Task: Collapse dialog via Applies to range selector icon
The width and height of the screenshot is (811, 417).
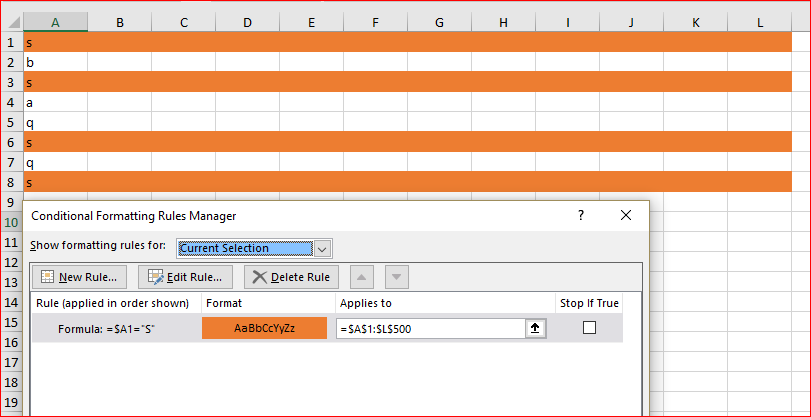Action: [536, 329]
